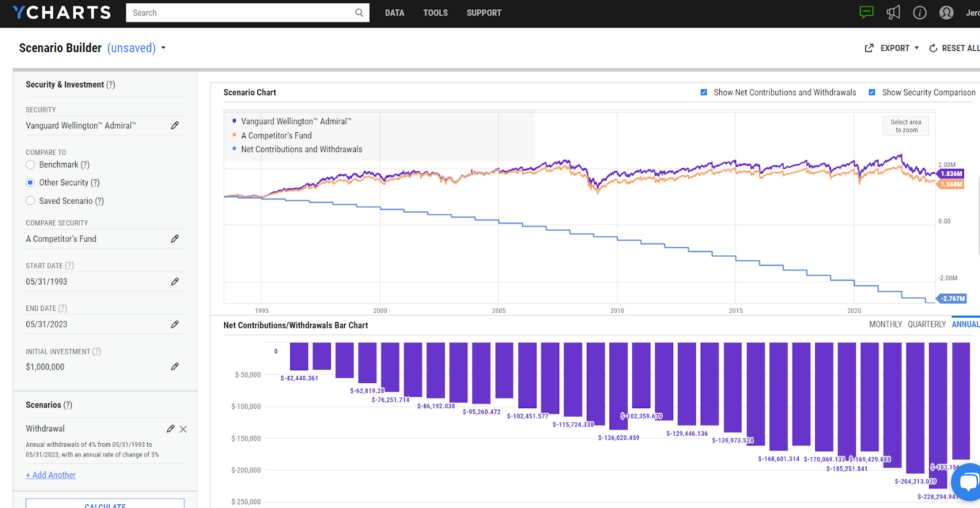980x508 pixels.
Task: Edit the end date 05/31/2023
Action: [175, 324]
